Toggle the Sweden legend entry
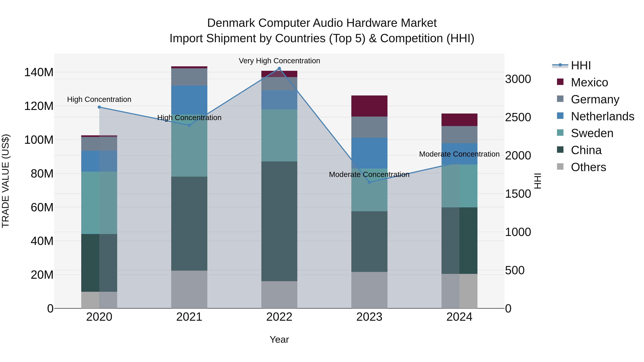This screenshot has width=644, height=362. [x=585, y=133]
